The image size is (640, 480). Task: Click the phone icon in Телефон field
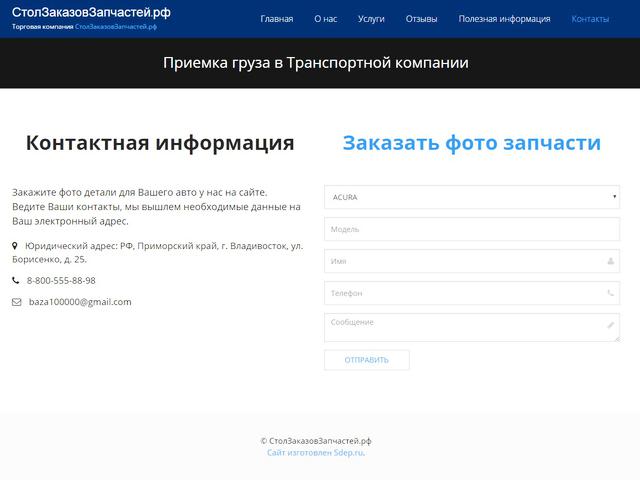pos(611,293)
